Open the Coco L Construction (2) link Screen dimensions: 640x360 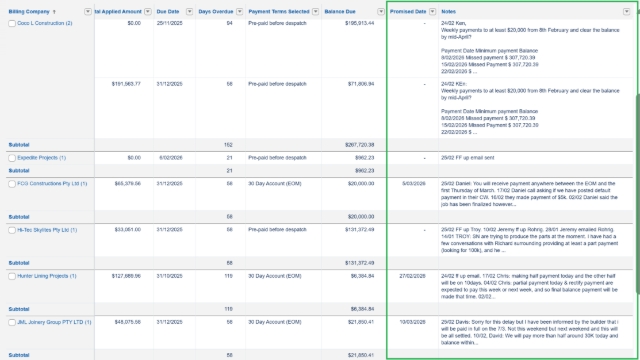[44, 23]
